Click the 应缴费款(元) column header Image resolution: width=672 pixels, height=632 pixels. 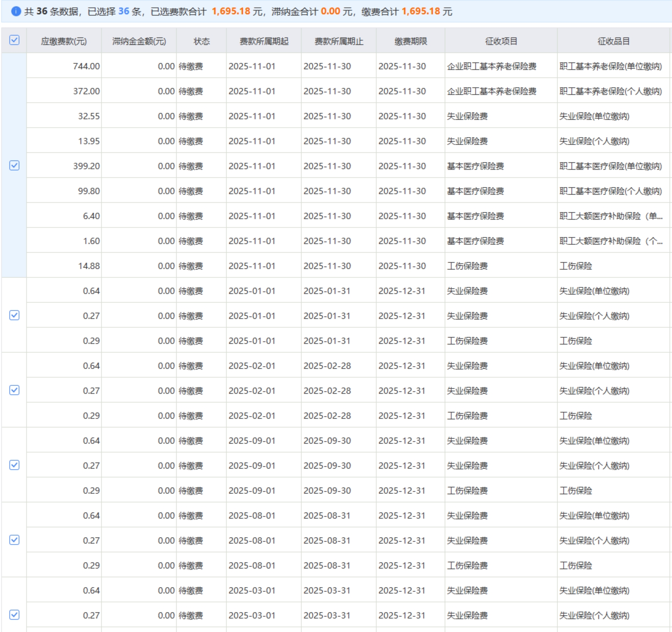click(64, 41)
